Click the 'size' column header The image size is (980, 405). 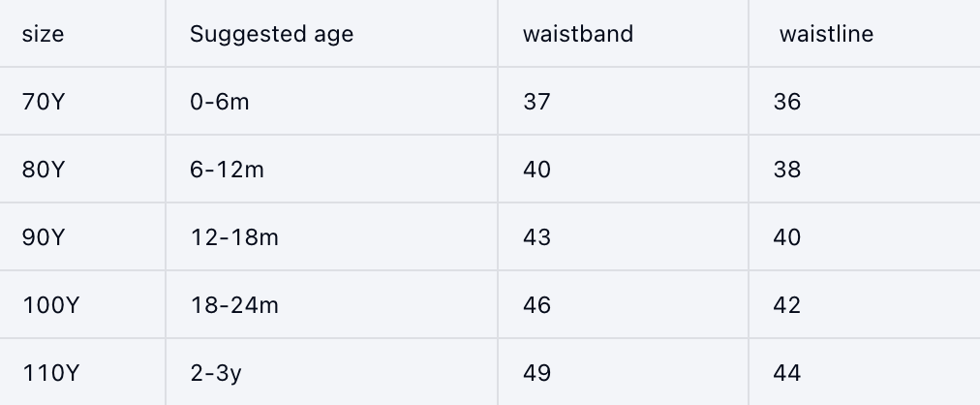(43, 34)
